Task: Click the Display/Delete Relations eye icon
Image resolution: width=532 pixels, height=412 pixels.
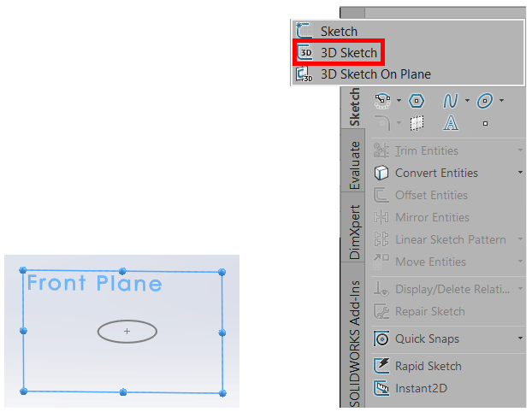Action: click(381, 289)
